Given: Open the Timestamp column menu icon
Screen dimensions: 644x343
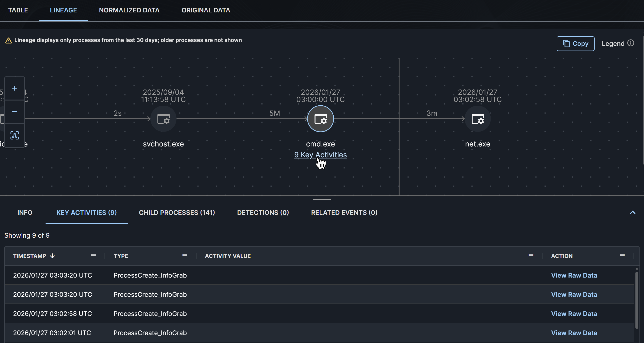Looking at the screenshot, I should tap(93, 256).
